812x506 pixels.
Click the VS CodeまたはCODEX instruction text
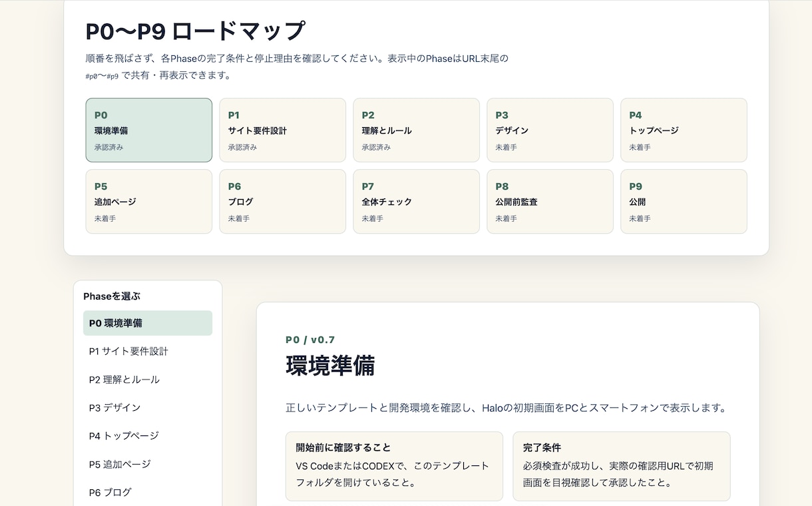pyautogui.click(x=392, y=474)
